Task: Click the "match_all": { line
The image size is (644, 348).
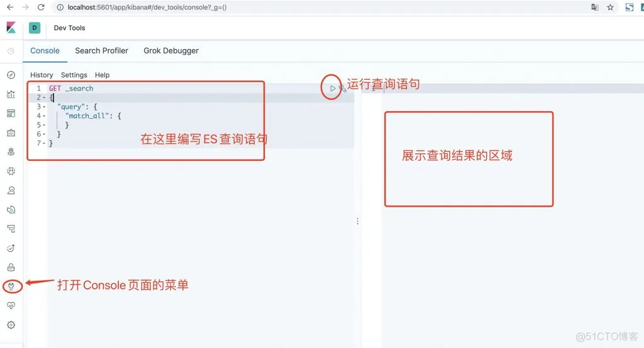Action: pyautogui.click(x=93, y=116)
